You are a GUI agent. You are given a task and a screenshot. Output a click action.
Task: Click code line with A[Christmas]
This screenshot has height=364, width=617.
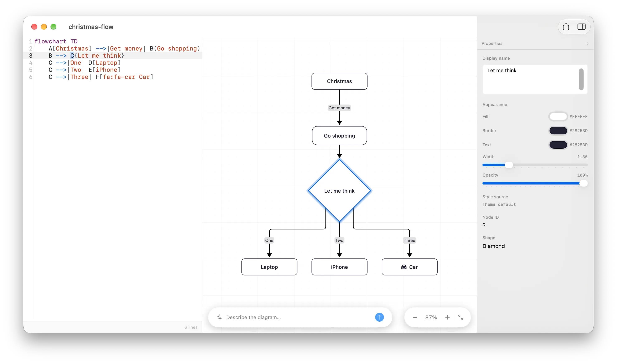pyautogui.click(x=124, y=48)
